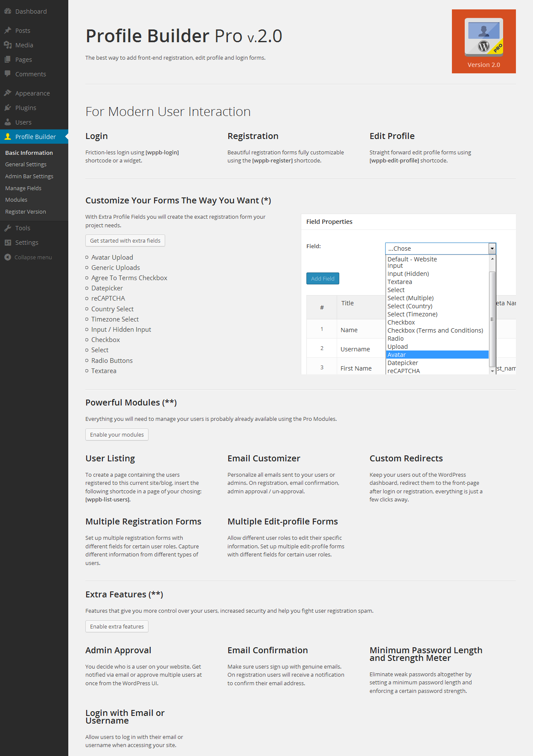The width and height of the screenshot is (533, 756).
Task: Click the Pages icon in sidebar
Action: (x=8, y=59)
